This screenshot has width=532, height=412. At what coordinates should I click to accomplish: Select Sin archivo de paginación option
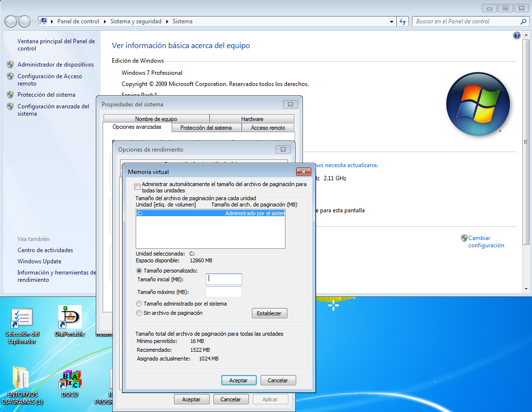pos(139,313)
